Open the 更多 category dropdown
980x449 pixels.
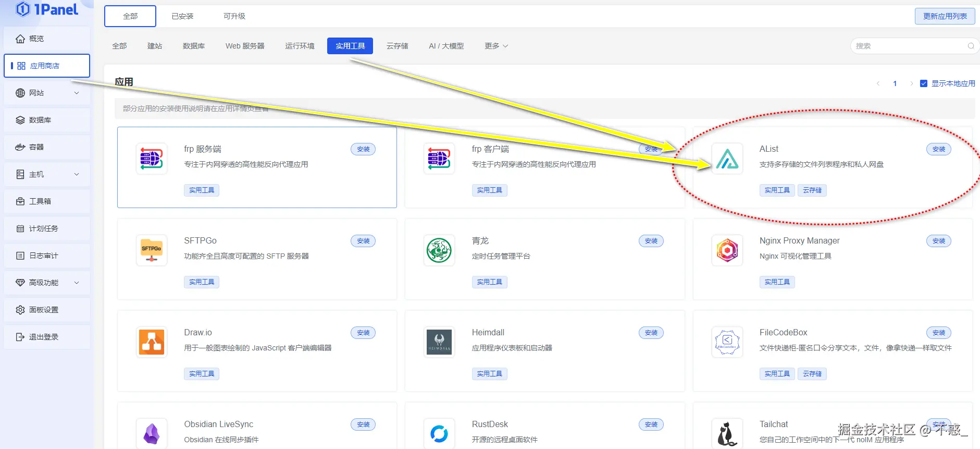pos(496,46)
